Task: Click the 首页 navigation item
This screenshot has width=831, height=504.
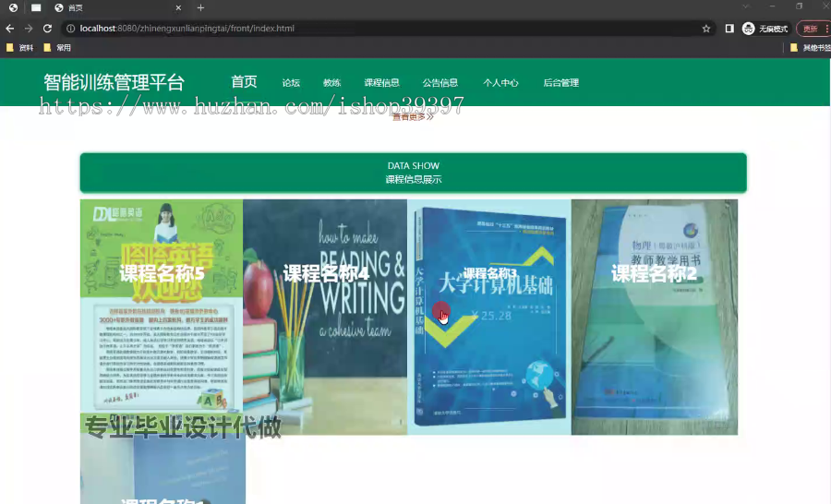Action: tap(244, 81)
